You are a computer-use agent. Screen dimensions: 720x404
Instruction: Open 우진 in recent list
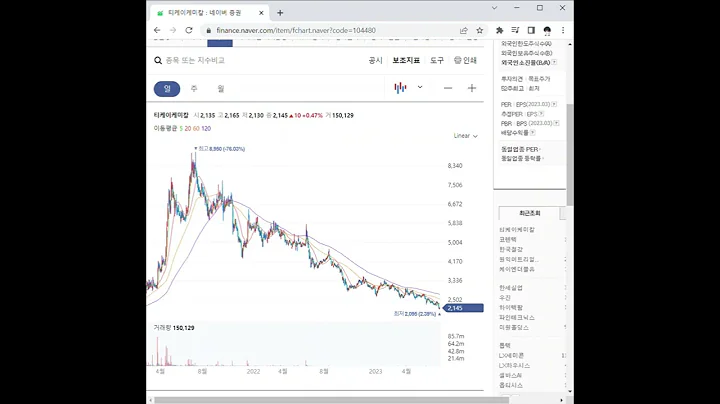[505, 298]
